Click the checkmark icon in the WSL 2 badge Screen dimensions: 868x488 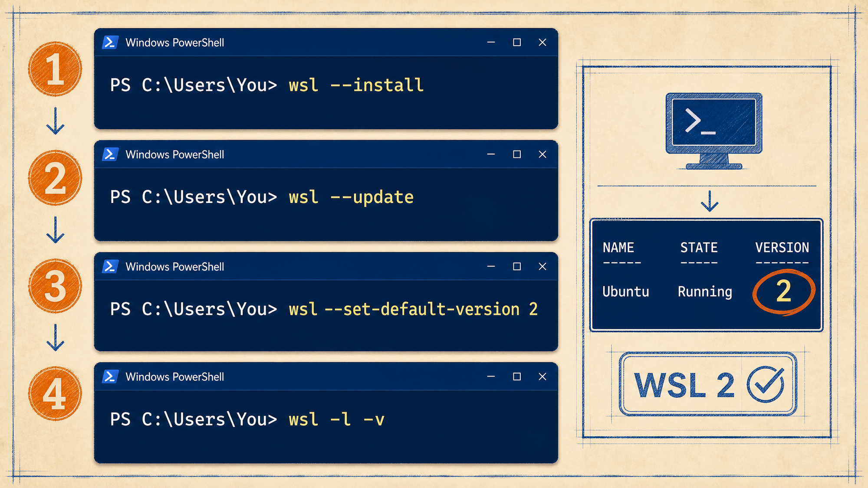tap(766, 384)
